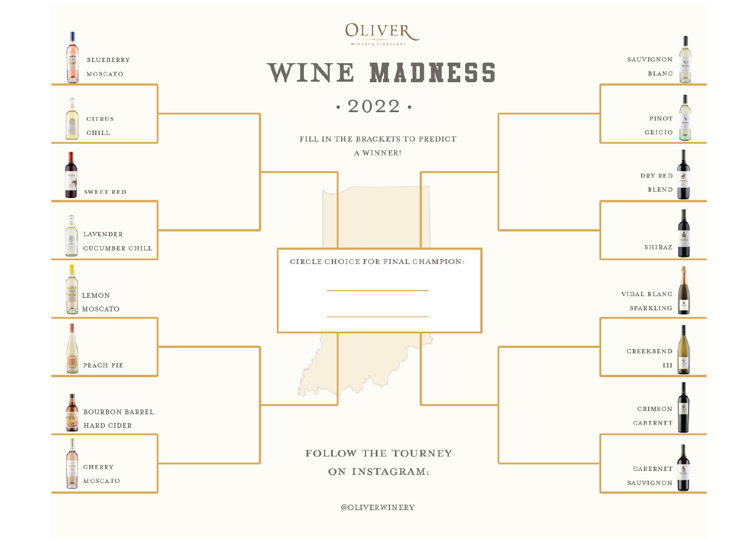The image size is (756, 539).
Task: Select the Pinot Grigio bottle icon
Action: (685, 118)
